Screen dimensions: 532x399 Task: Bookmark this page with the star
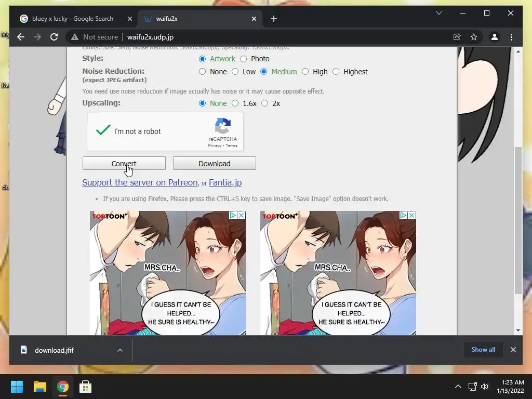pyautogui.click(x=474, y=37)
